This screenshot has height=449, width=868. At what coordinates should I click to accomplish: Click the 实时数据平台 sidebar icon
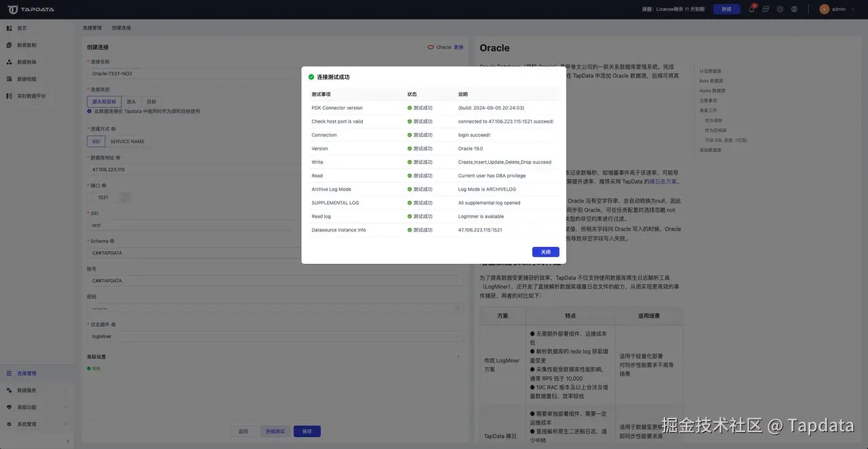click(x=9, y=96)
